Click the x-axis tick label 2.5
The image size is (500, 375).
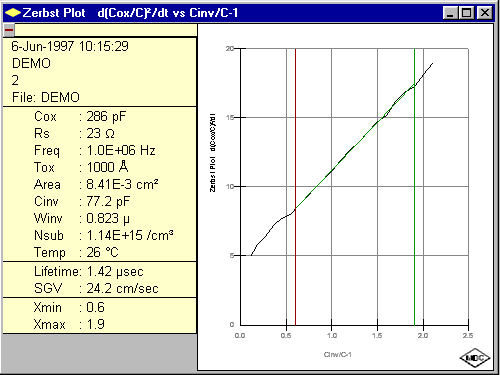pos(468,335)
